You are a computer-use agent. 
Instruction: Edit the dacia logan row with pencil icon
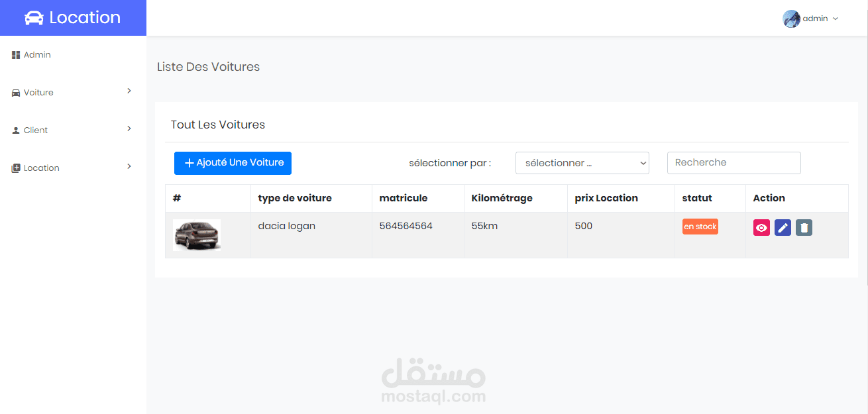point(783,228)
